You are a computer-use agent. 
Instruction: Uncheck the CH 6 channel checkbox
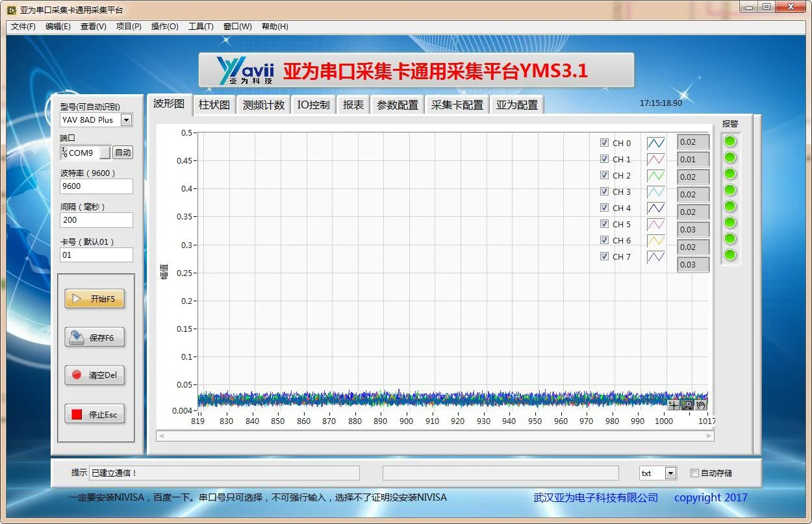point(605,240)
